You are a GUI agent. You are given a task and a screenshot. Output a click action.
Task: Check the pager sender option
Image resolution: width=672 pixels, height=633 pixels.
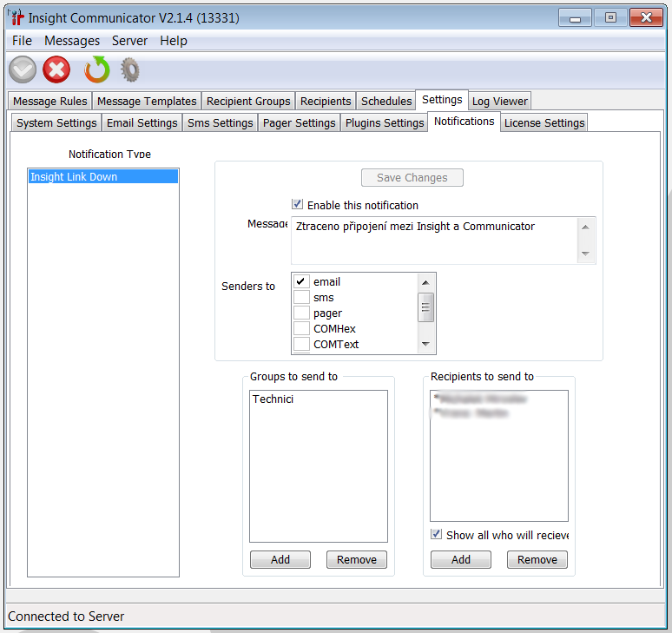(301, 313)
